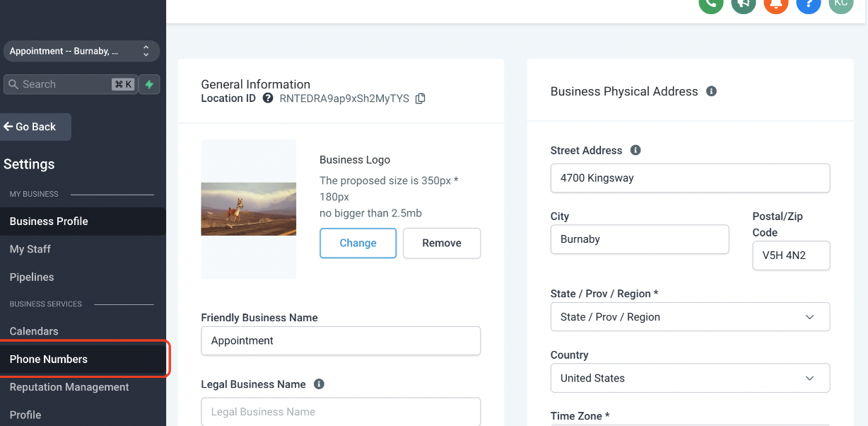Click the Legal Business Name info icon
868x426 pixels.
319,384
